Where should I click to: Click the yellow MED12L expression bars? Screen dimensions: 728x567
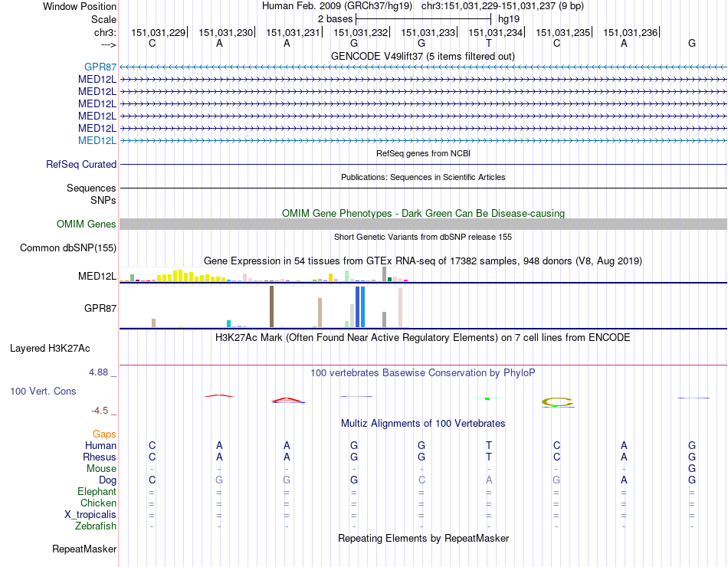tap(191, 276)
